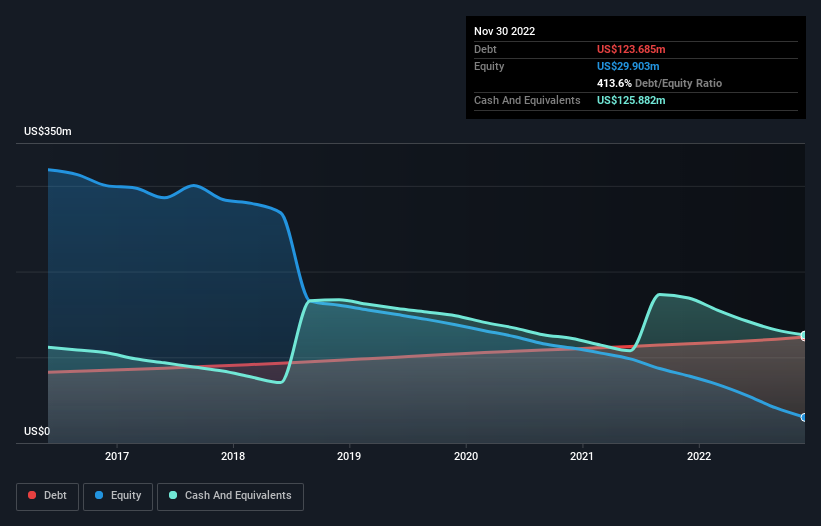
Task: Click the US$0 y-axis label
Action: pos(37,431)
